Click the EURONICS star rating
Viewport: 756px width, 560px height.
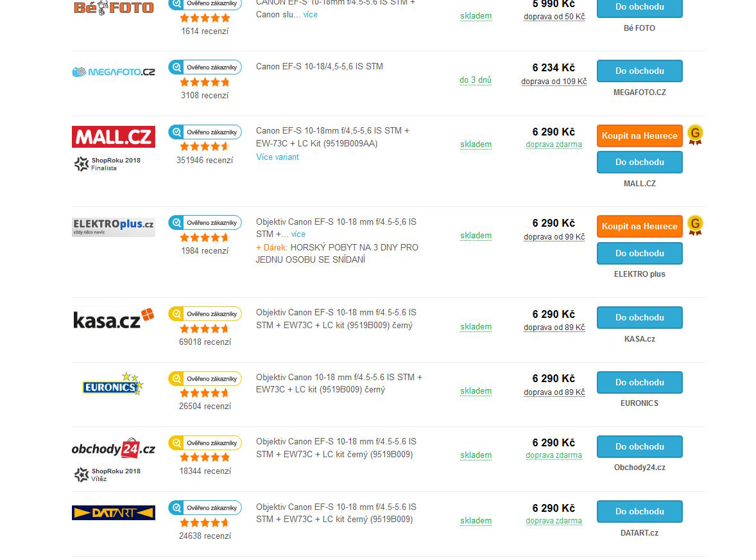(205, 394)
